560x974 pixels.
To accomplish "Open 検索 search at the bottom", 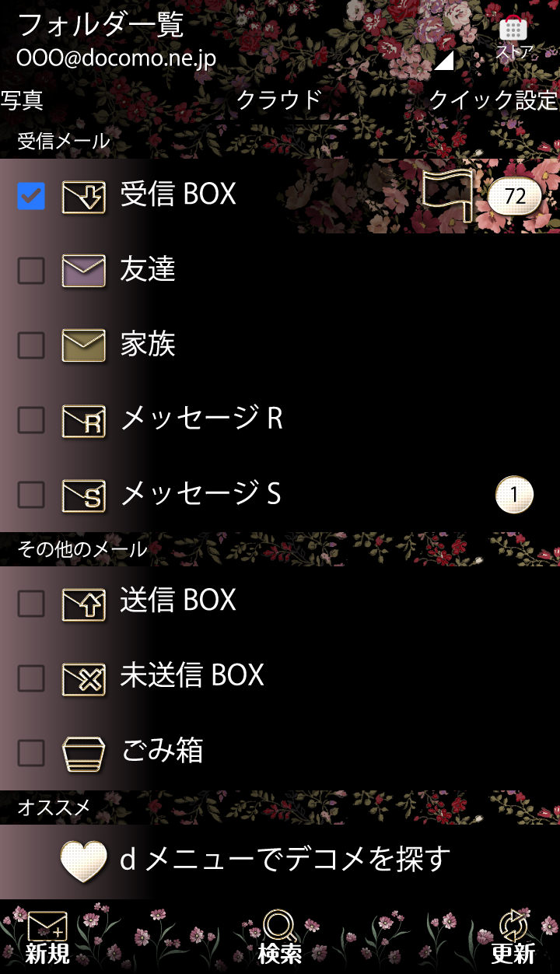I will coord(280,938).
